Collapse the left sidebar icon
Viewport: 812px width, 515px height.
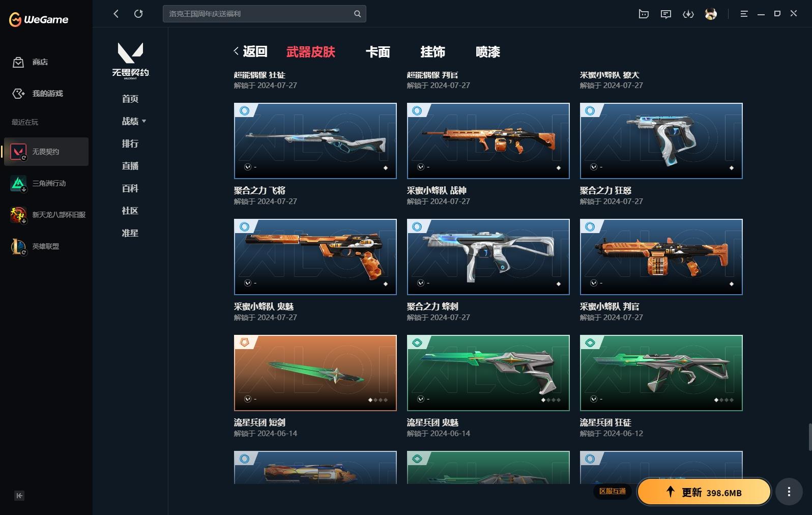pyautogui.click(x=19, y=496)
